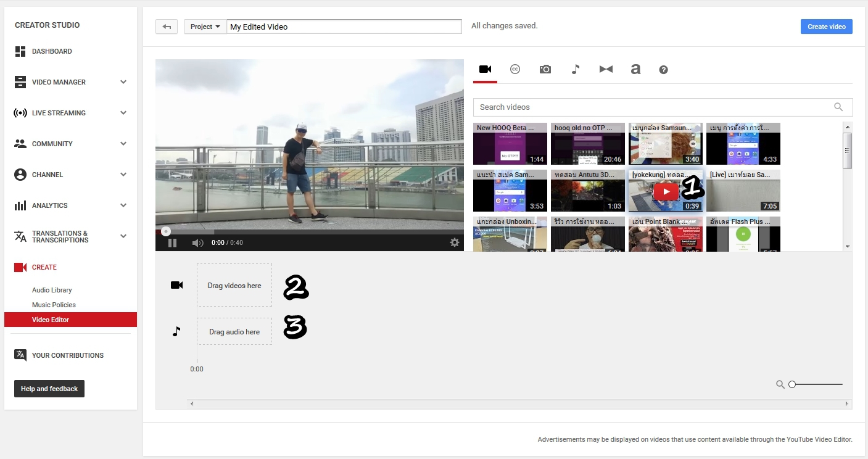Click the timeline scrollbar right arrow
Viewport: 868px width, 459px height.
pyautogui.click(x=848, y=404)
